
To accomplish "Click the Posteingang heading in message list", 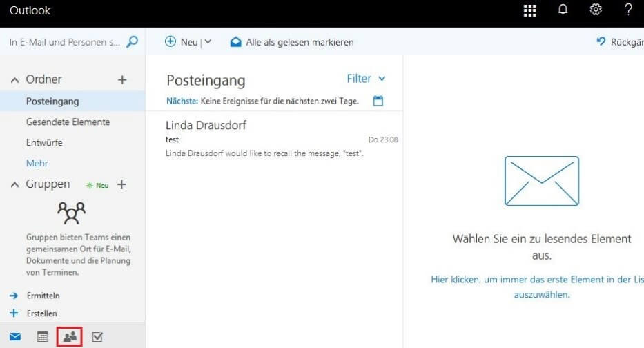I will coord(206,81).
